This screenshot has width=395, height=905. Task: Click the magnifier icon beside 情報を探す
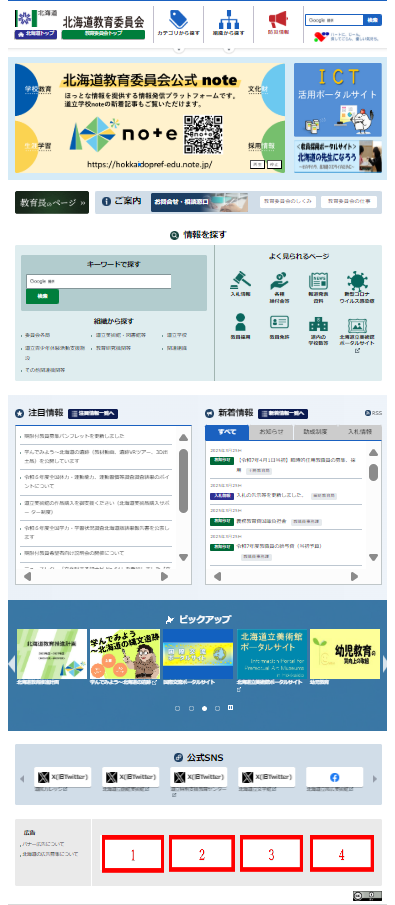point(174,235)
